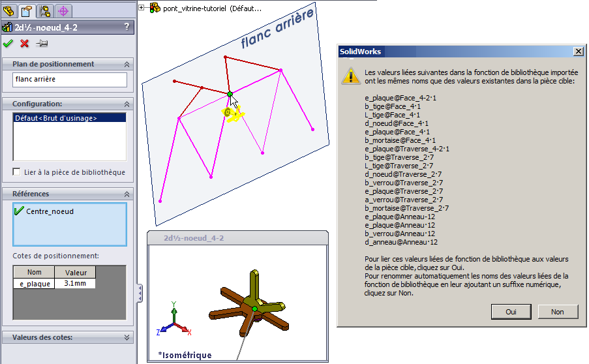Click the 2d½-noeud_4-2 PropertyManager title icon
Viewport: 589px width, 364px height.
7,27
